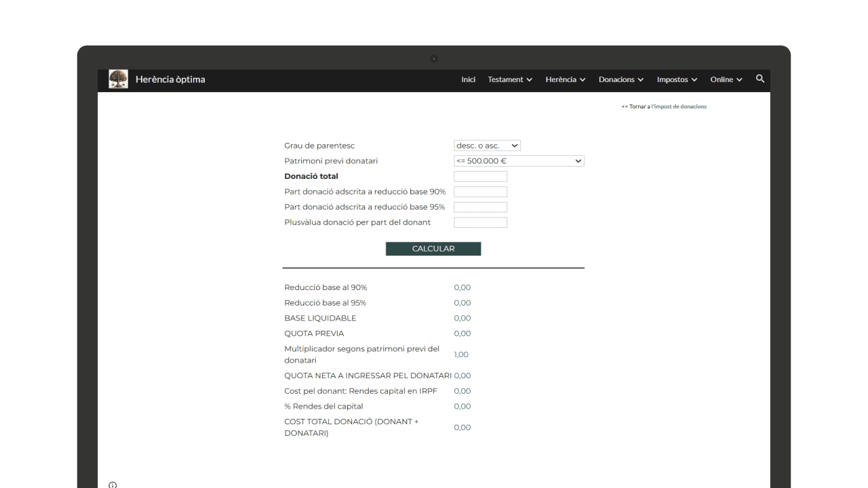Click the Herència òptima tree logo
Screen dimensions: 868x488
118,79
